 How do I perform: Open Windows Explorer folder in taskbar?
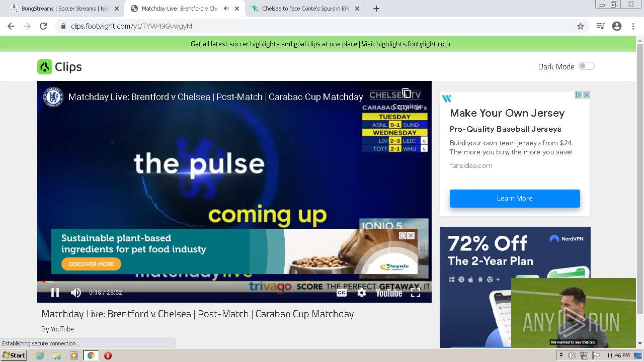57,355
